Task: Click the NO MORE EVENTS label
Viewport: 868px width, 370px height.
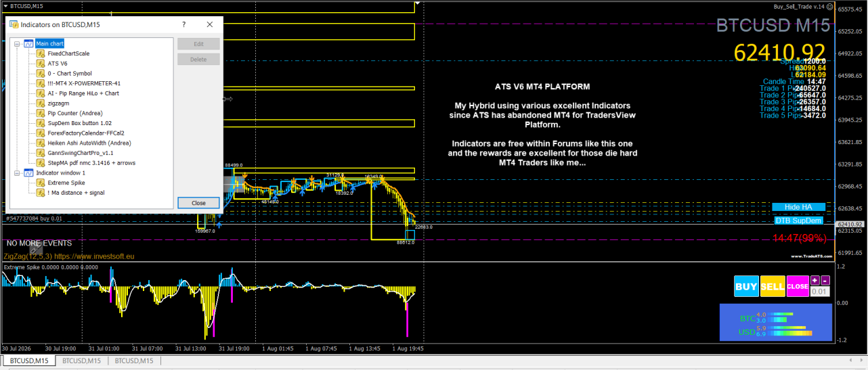Action: [x=39, y=243]
